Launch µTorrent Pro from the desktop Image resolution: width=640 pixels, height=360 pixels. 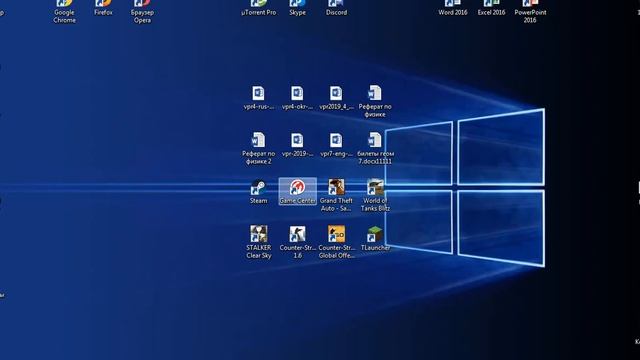pos(258,8)
